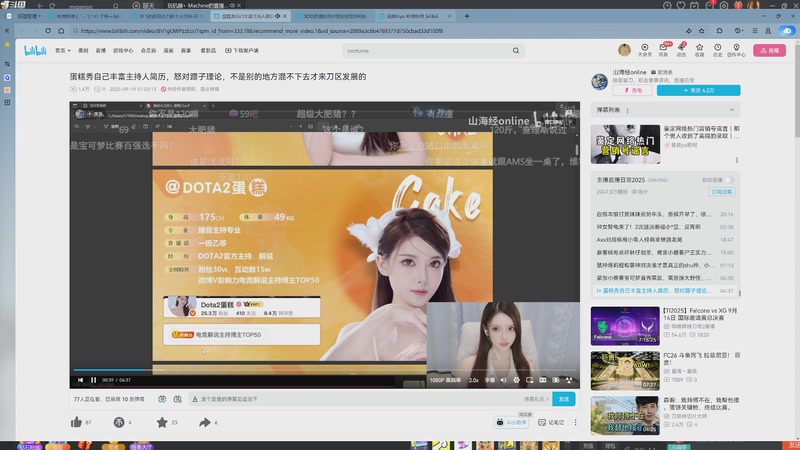Image resolution: width=800 pixels, height=450 pixels.
Task: Reload the page in browser toolbar
Action: [48, 31]
